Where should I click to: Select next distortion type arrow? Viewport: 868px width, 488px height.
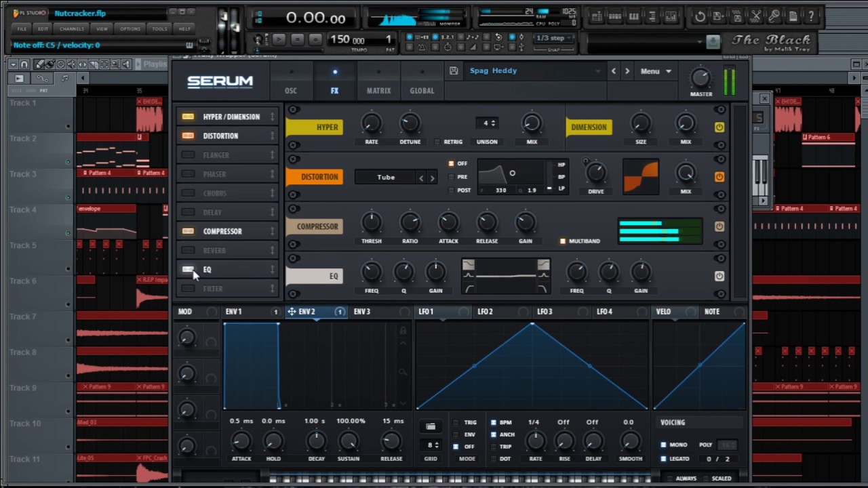pos(432,178)
